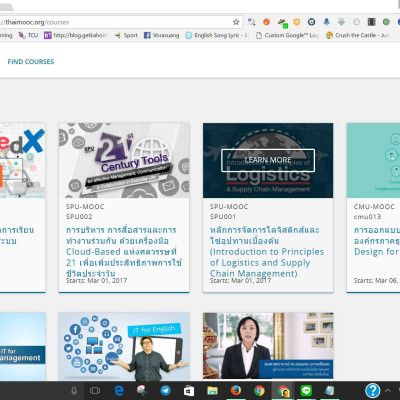Switch to the Chrome window with profile badge
Image resolution: width=400 pixels, height=400 pixels.
click(x=283, y=391)
